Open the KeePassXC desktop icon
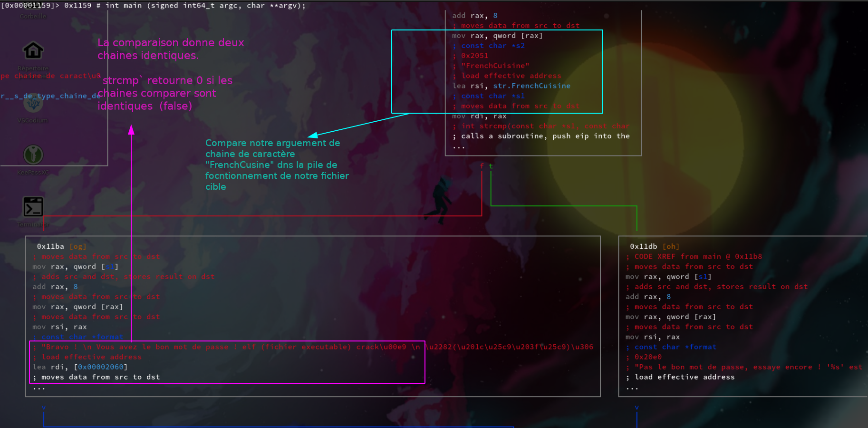868x428 pixels. (33, 155)
